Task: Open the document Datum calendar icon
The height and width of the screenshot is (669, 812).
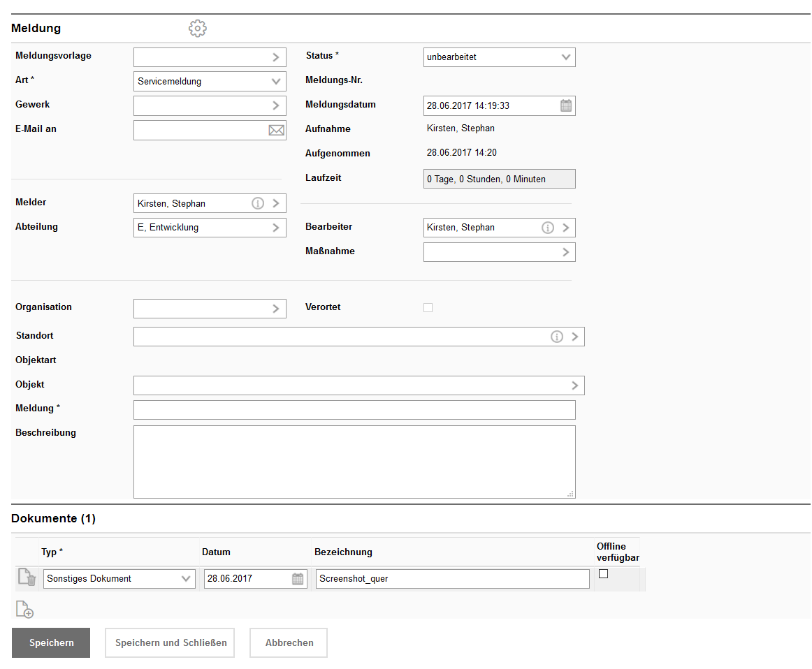Action: click(x=298, y=579)
